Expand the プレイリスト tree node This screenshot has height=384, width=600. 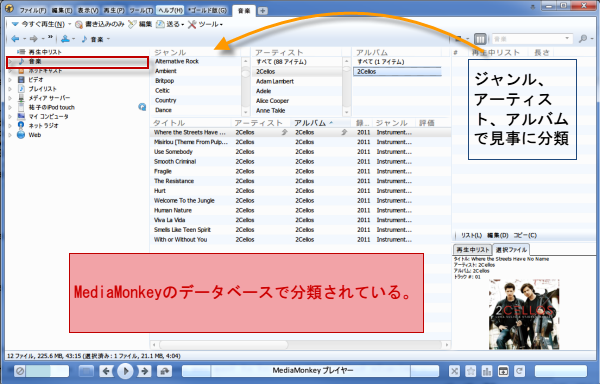coord(10,89)
